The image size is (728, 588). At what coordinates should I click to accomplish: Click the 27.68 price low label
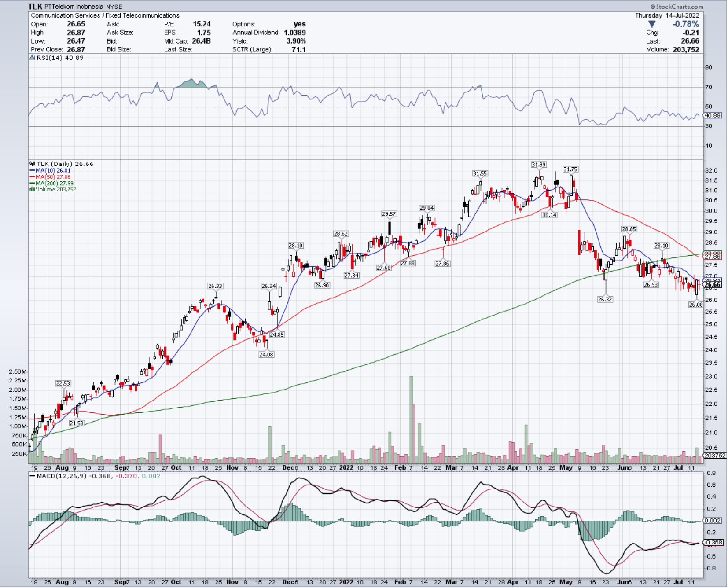point(383,268)
